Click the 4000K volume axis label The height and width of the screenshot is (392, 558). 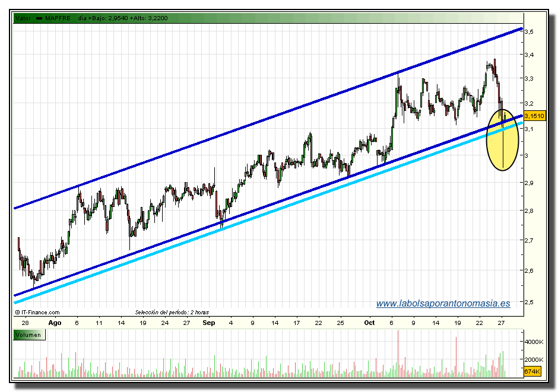click(533, 342)
